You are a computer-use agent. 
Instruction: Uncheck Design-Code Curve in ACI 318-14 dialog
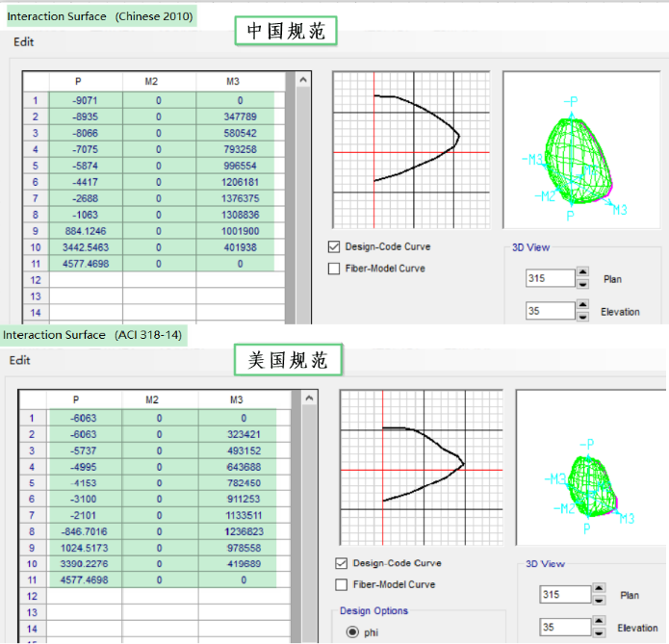pos(341,563)
